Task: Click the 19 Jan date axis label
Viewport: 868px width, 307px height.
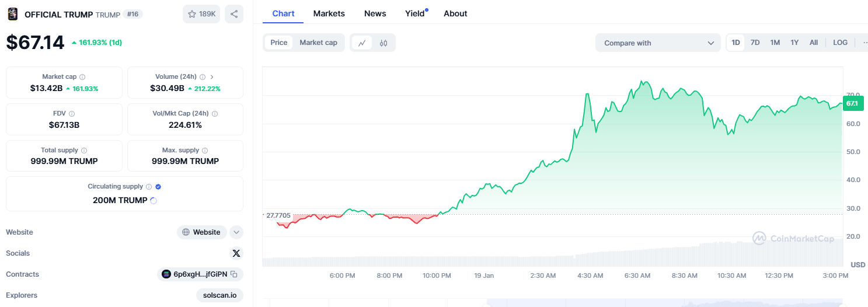Action: pos(484,275)
